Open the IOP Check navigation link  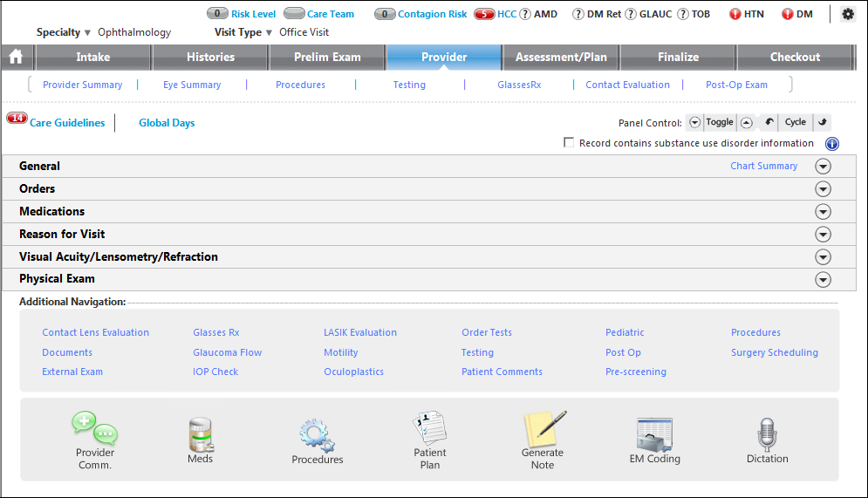[x=215, y=372]
